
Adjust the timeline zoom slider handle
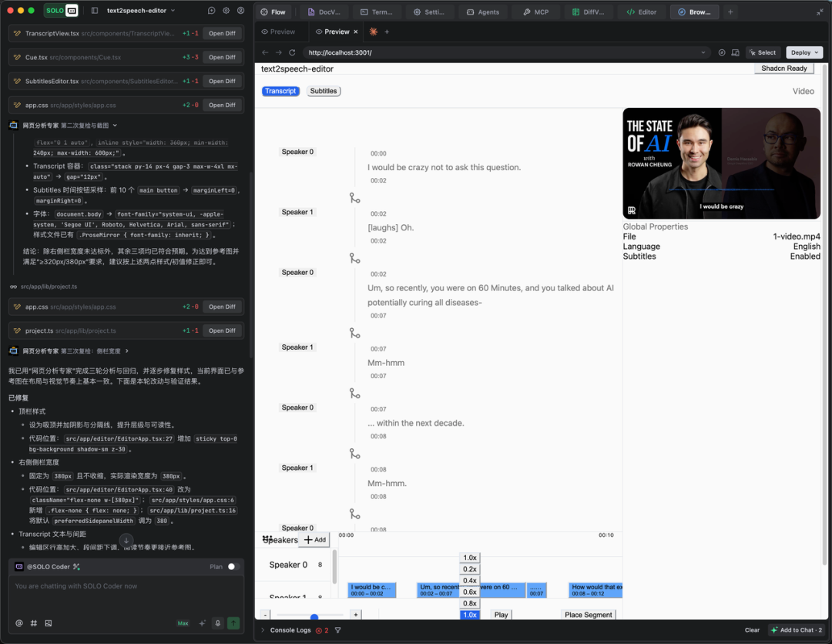[314, 617]
